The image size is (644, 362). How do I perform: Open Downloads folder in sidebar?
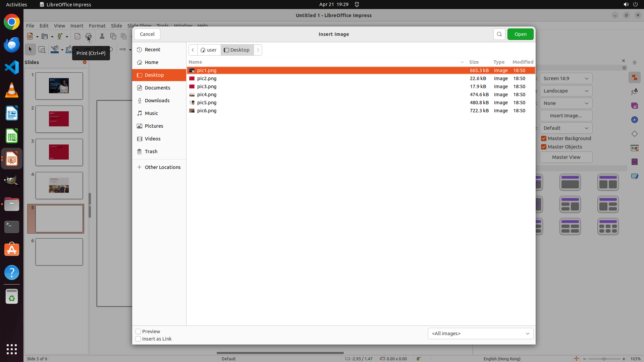157,101
